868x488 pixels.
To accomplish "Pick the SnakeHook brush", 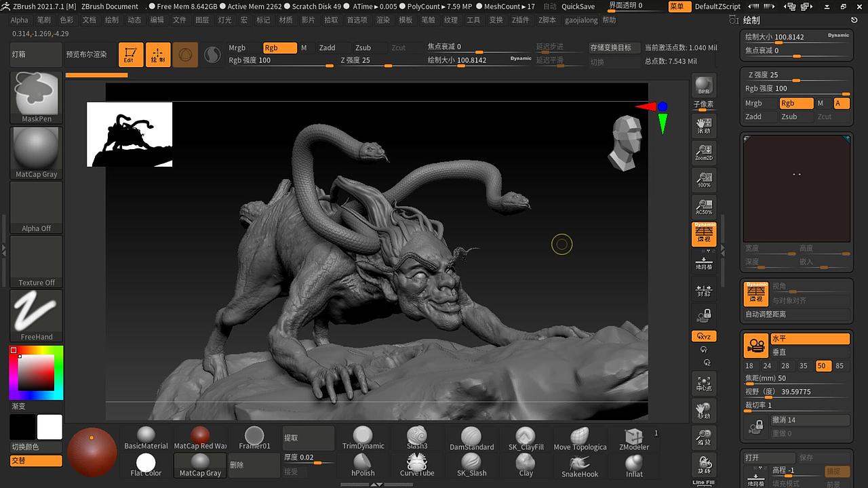I will click(x=580, y=465).
